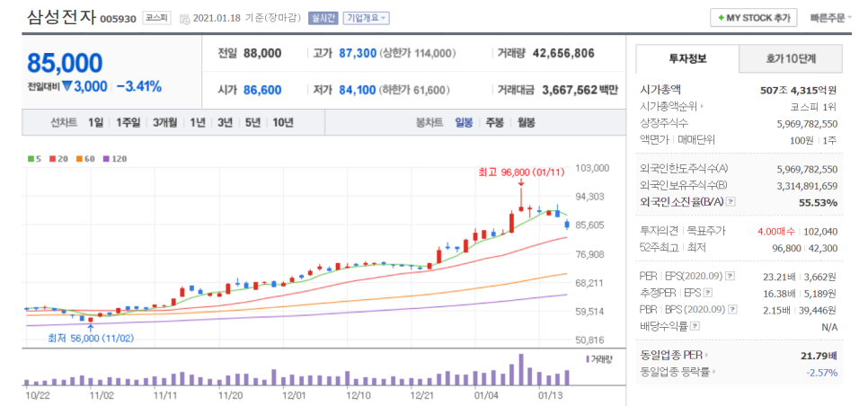Select the 주봉 candlestick chart

[495, 123]
